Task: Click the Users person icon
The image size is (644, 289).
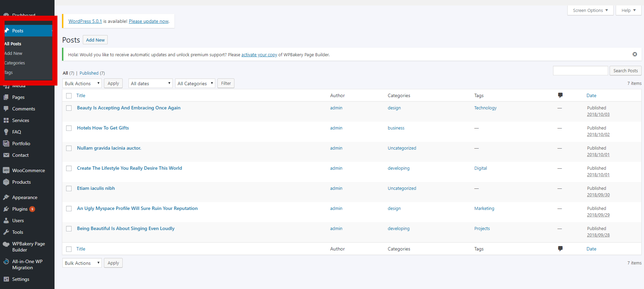Action: tap(6, 220)
